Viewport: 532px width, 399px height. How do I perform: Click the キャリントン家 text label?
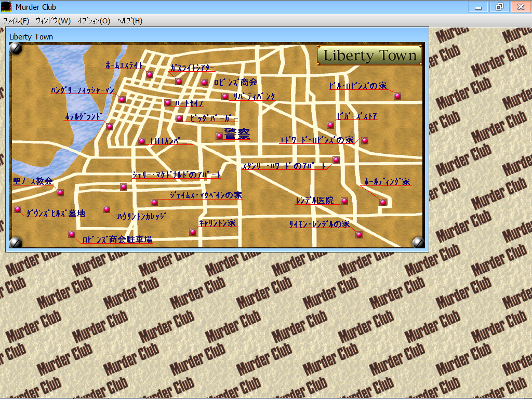(217, 223)
